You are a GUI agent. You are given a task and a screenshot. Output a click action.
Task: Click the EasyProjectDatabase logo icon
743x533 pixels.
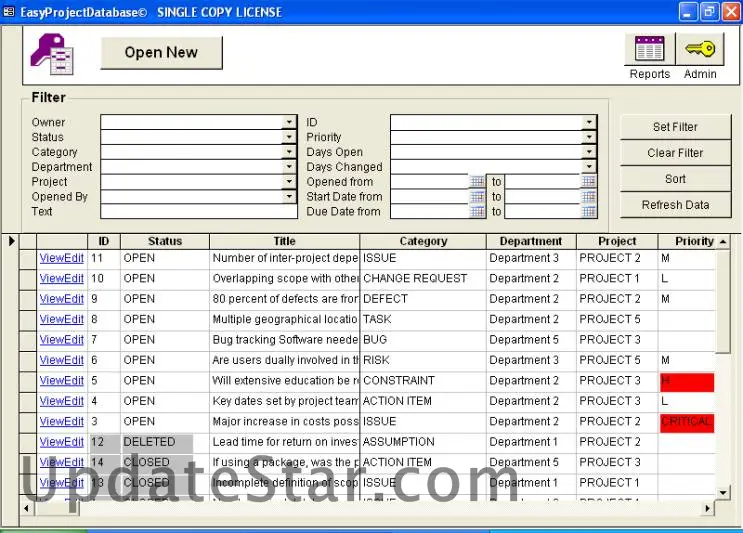[x=52, y=54]
